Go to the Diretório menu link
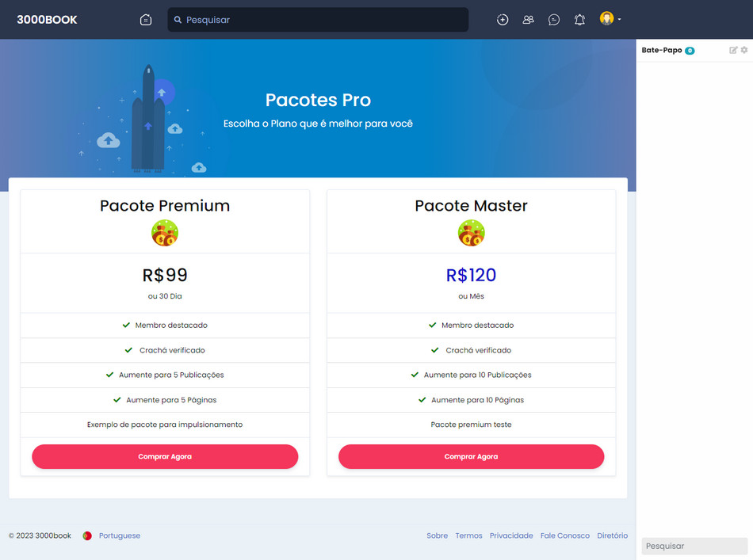753x560 pixels. coord(612,535)
